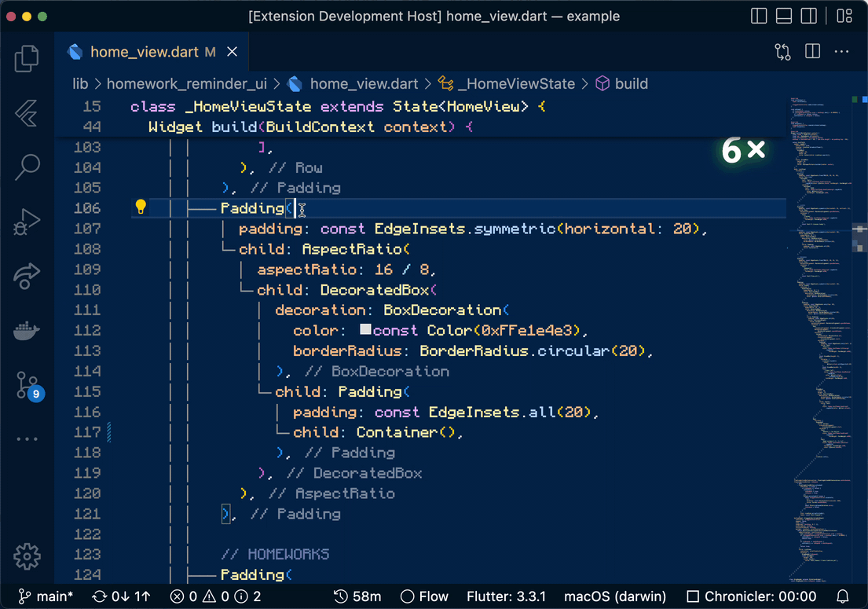Click lib in the breadcrumb
Screen dimensions: 868x609
click(80, 83)
